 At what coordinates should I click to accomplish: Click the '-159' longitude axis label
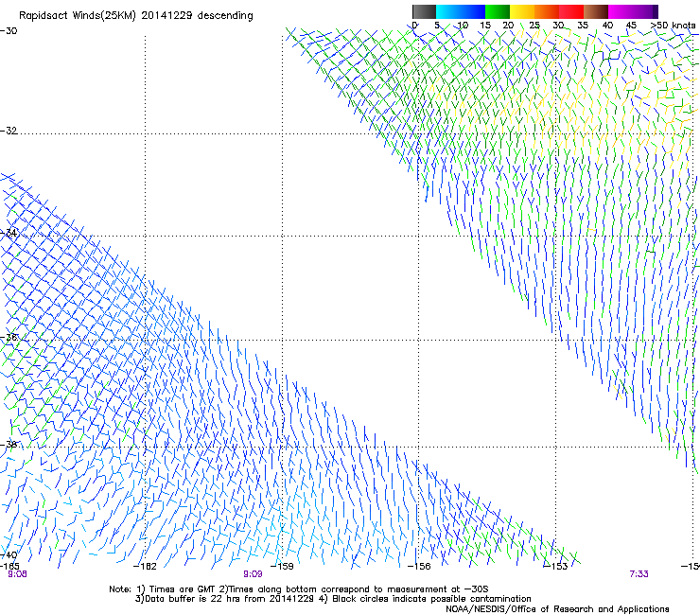[x=283, y=567]
